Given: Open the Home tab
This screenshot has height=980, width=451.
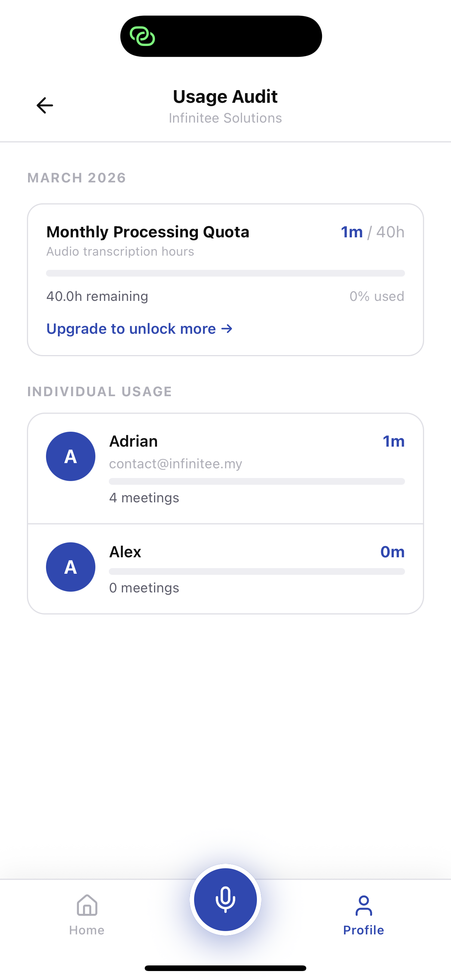Looking at the screenshot, I should (x=87, y=914).
